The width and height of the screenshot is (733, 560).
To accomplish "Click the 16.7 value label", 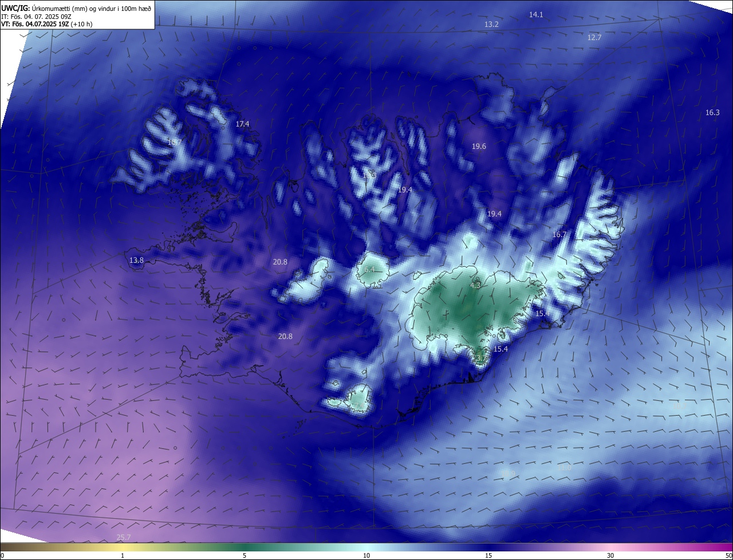I will tap(559, 235).
